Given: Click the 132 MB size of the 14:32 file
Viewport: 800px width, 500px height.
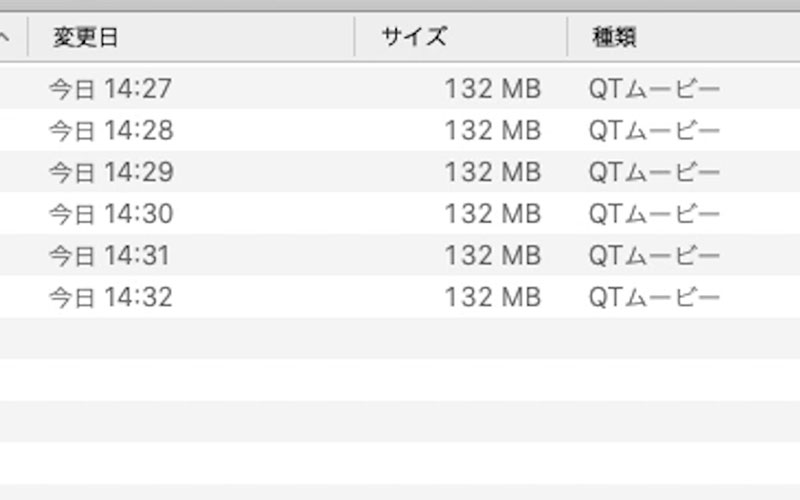Looking at the screenshot, I should click(492, 297).
